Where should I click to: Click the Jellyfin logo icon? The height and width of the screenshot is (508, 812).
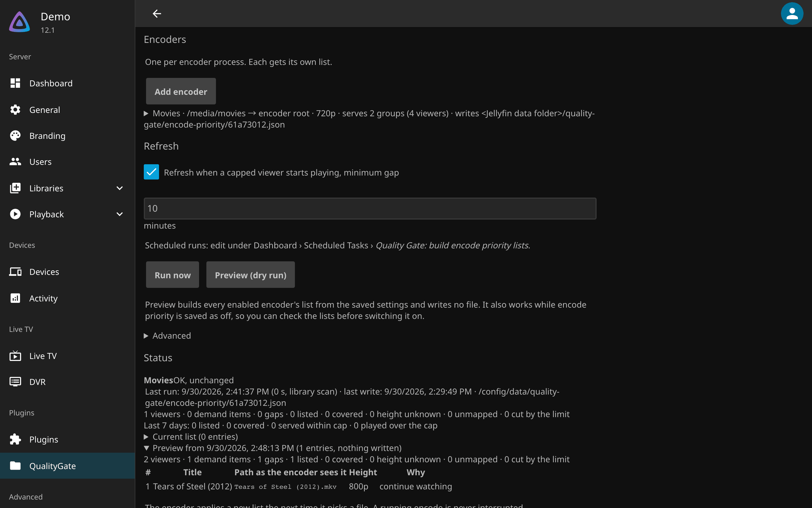point(19,22)
